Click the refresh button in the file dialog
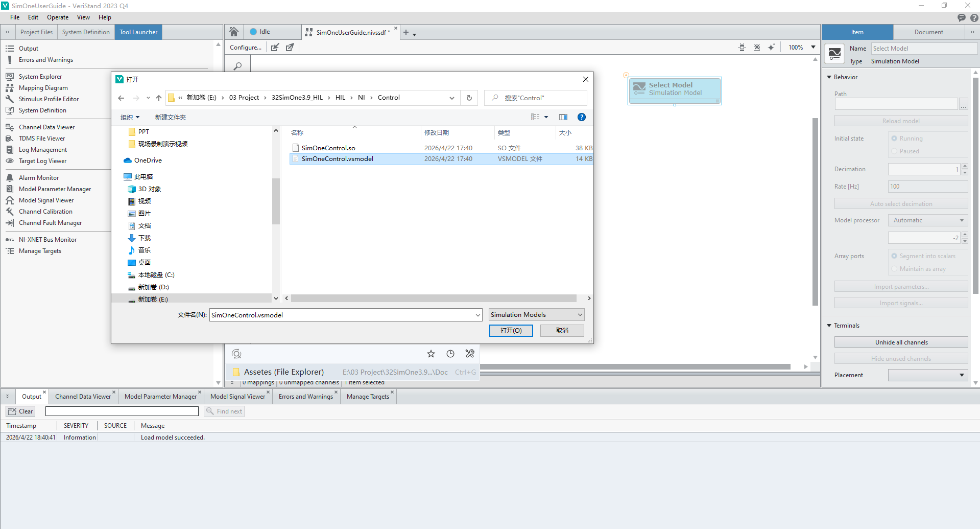Viewport: 980px width, 529px height. click(x=469, y=98)
